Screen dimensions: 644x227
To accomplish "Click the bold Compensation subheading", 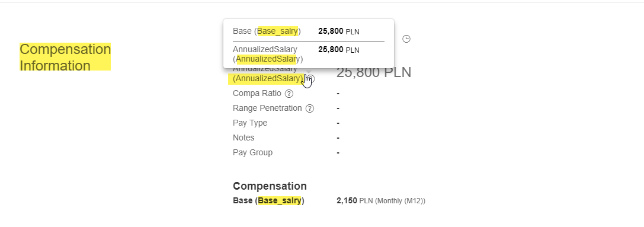I will [x=270, y=186].
